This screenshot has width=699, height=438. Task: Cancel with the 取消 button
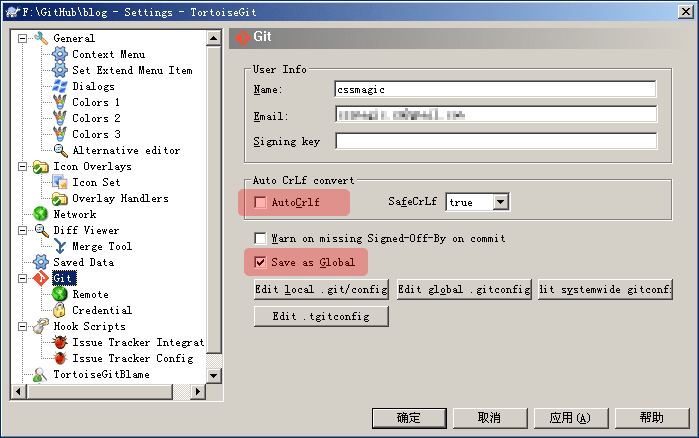point(490,418)
